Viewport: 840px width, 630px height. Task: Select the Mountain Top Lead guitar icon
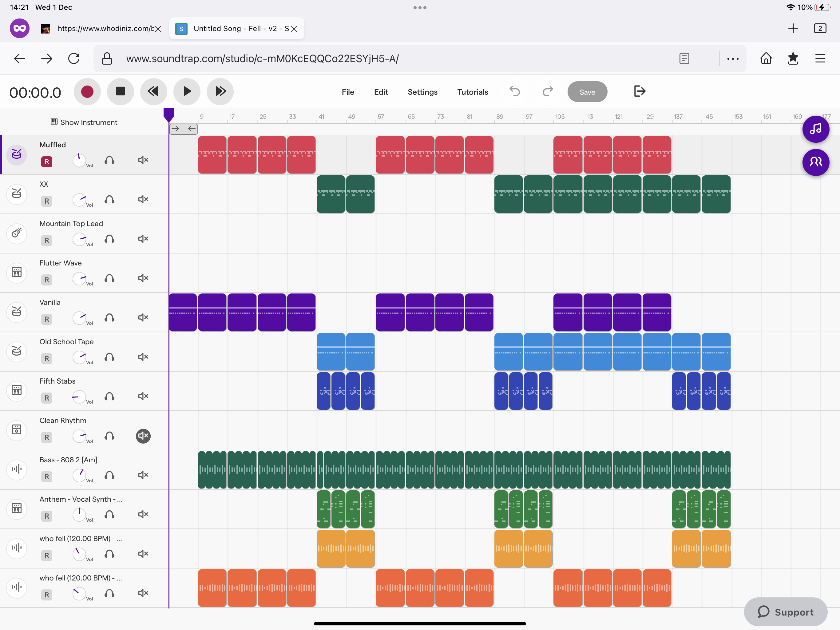tap(17, 233)
